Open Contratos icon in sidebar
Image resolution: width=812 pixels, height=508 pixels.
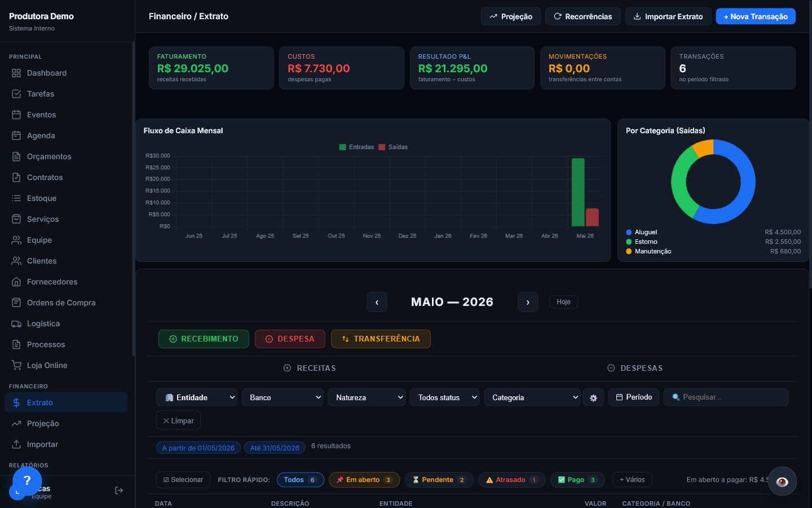16,177
